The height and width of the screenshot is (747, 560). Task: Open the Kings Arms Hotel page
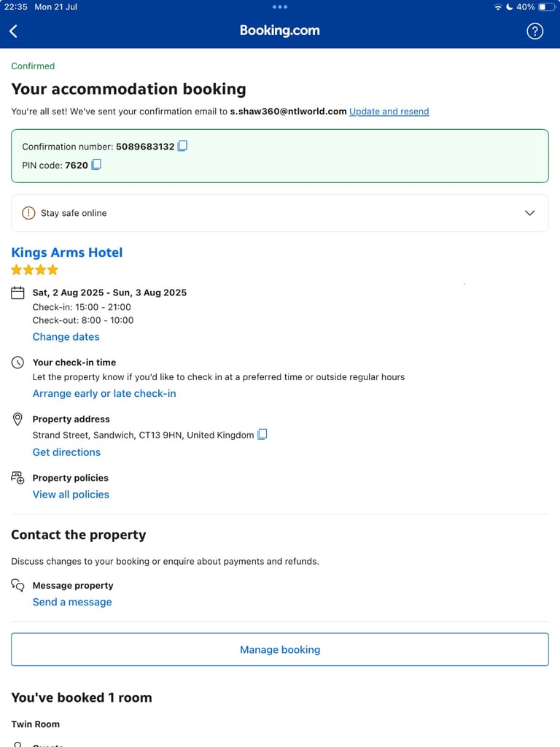pos(66,252)
